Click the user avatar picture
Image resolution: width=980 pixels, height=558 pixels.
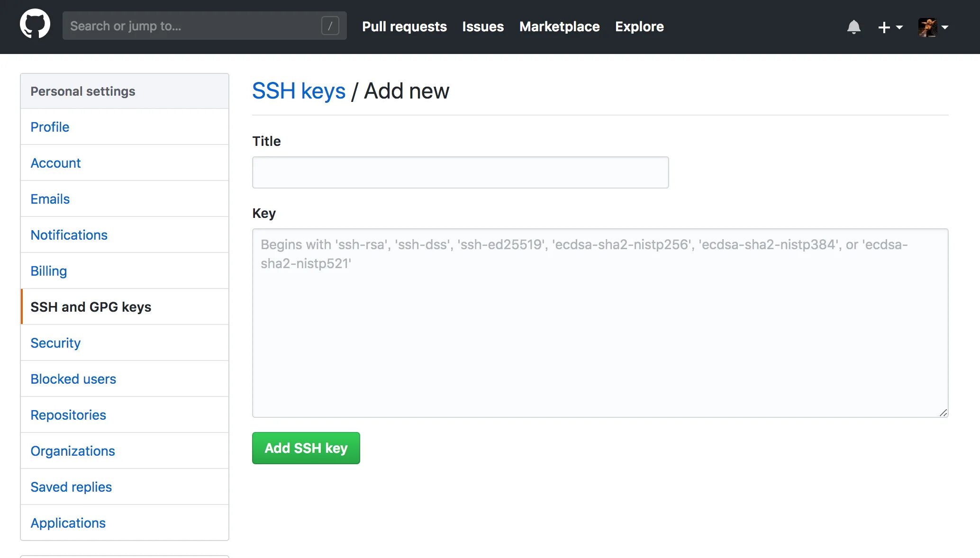927,27
